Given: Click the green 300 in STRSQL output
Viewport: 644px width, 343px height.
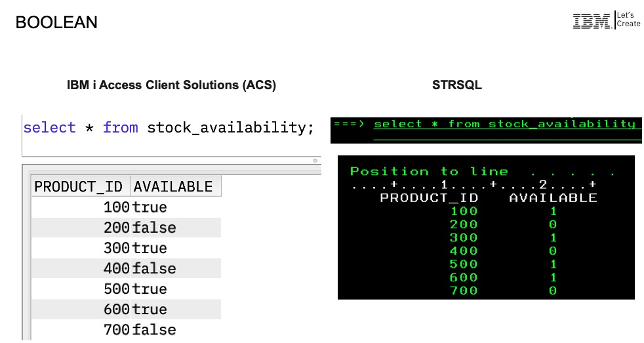Looking at the screenshot, I should point(464,237).
